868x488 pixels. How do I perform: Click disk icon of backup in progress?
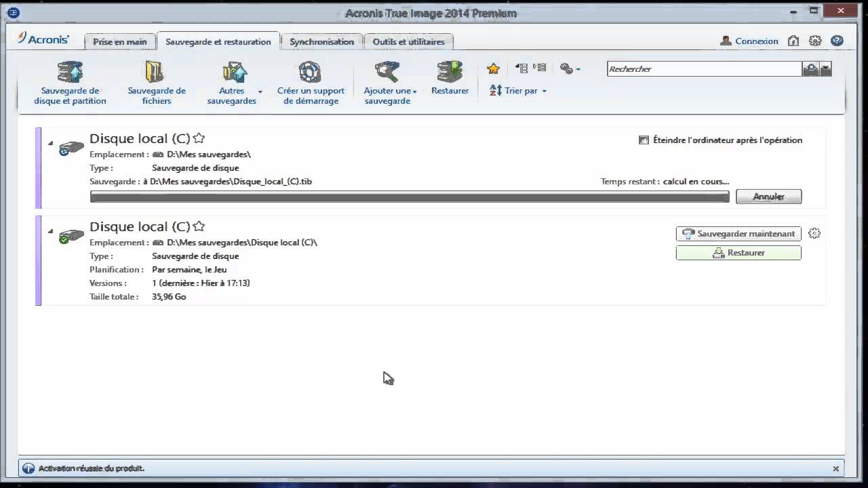tap(71, 148)
